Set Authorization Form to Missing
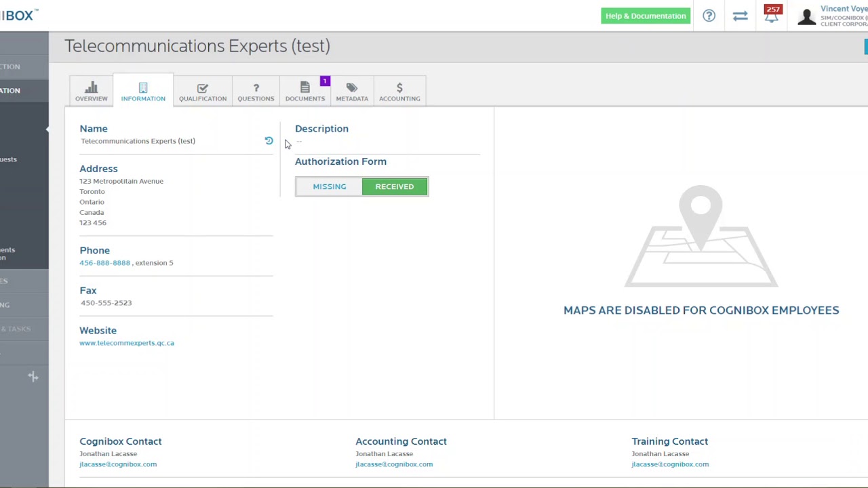 (x=329, y=186)
